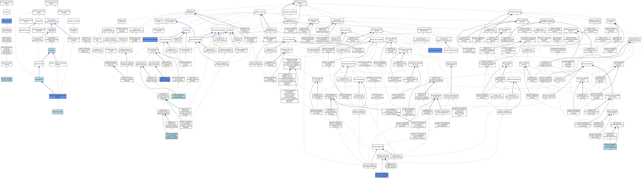644x178 pixels.
Task: Click 'positive regulation of transcription by RNA polymerase II' node
Action: pyautogui.click(x=610, y=147)
